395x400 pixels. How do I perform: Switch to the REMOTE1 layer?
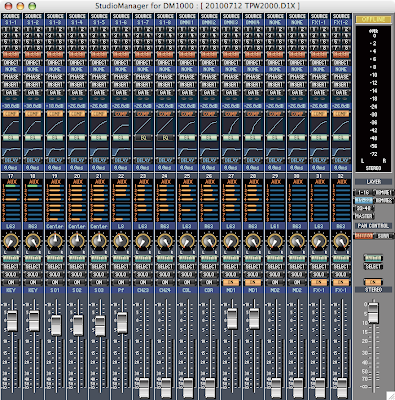coord(383,192)
